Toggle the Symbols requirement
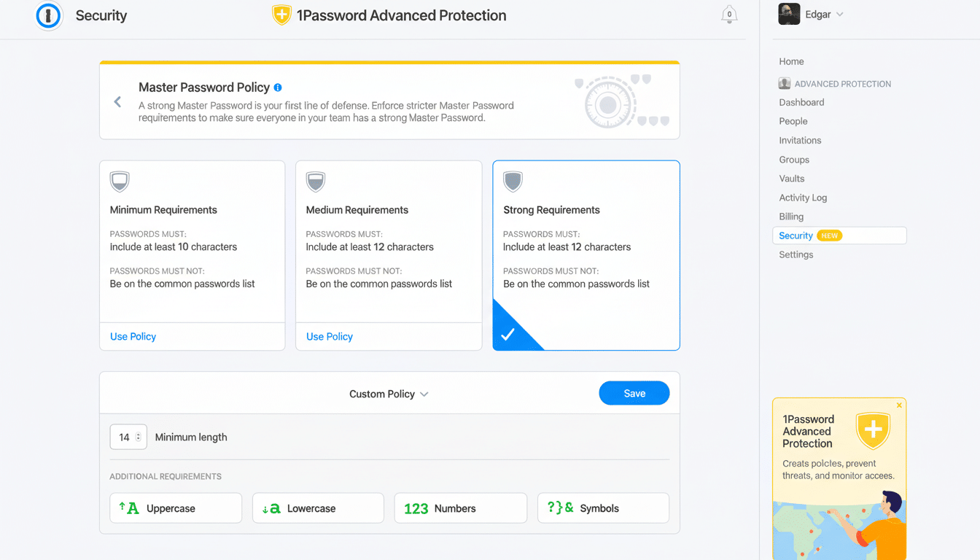Screen dimensions: 980x560 (x=603, y=507)
